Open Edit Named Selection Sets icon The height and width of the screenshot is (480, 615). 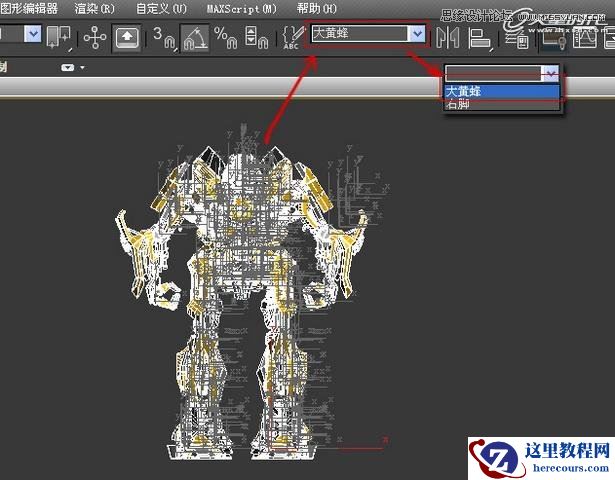[291, 37]
